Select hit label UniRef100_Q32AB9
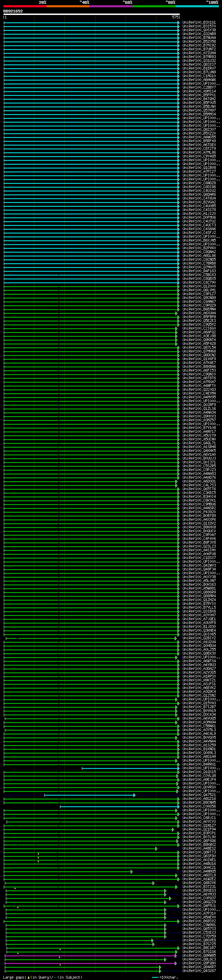The image size is (222, 980). tap(199, 34)
